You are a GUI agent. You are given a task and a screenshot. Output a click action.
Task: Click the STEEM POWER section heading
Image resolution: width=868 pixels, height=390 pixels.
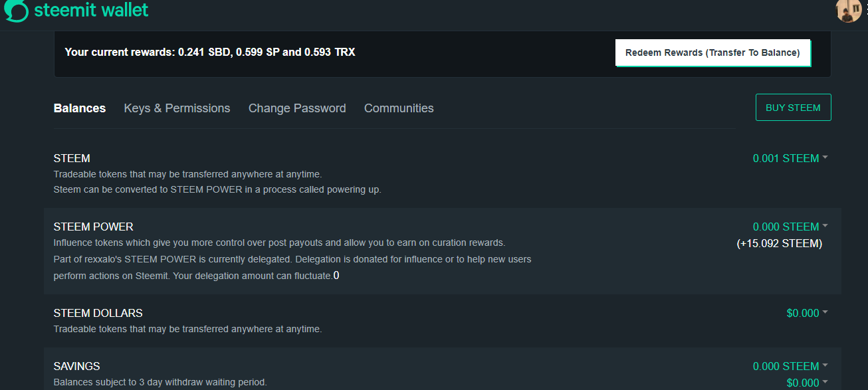click(x=94, y=227)
